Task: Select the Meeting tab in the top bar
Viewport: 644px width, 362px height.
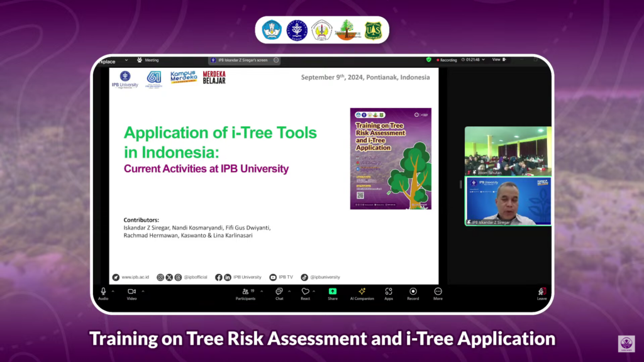Action: coord(148,60)
